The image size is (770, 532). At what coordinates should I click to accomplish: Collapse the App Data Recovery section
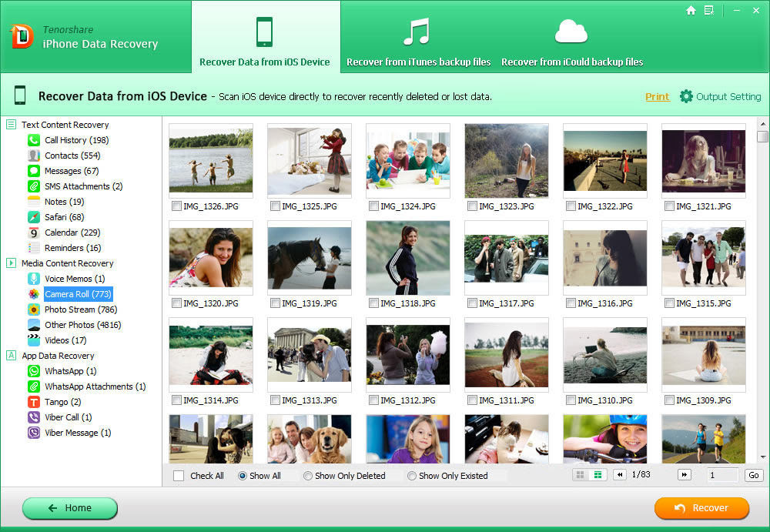click(x=11, y=355)
